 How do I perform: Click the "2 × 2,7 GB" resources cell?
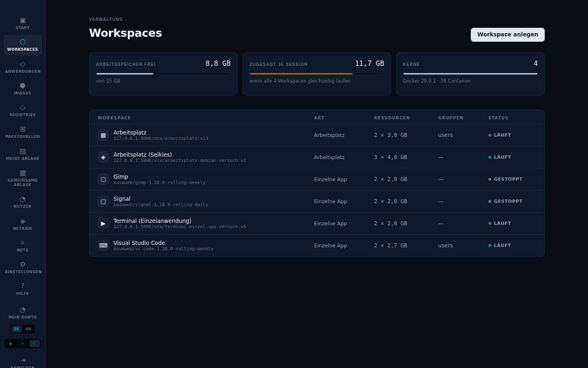pyautogui.click(x=390, y=245)
